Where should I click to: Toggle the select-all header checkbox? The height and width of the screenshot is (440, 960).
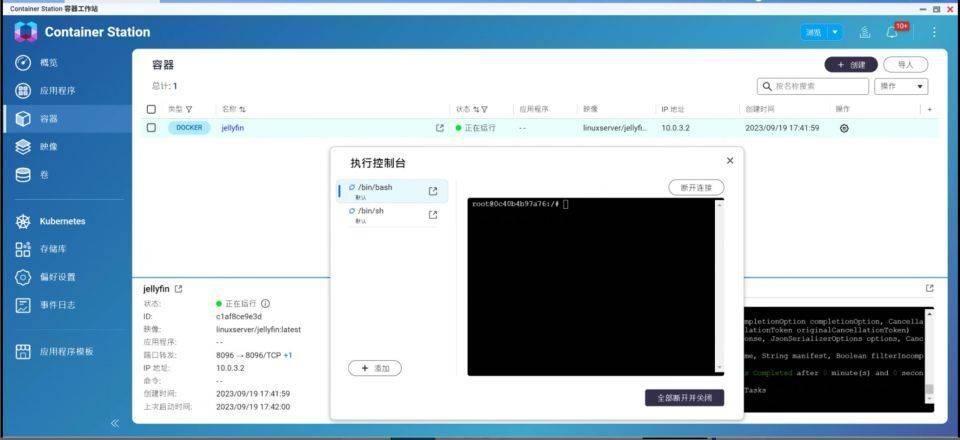[x=151, y=109]
